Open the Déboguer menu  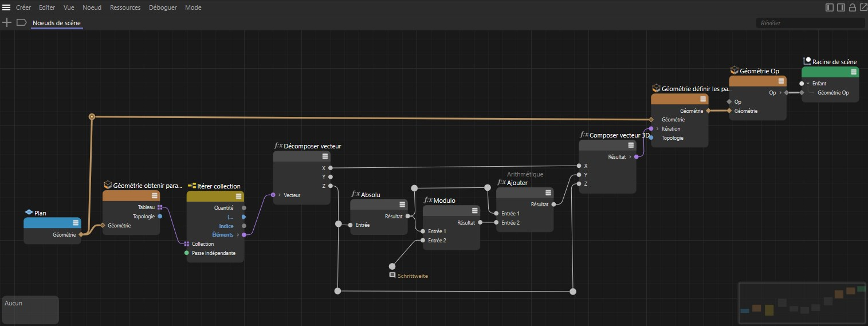click(x=163, y=7)
